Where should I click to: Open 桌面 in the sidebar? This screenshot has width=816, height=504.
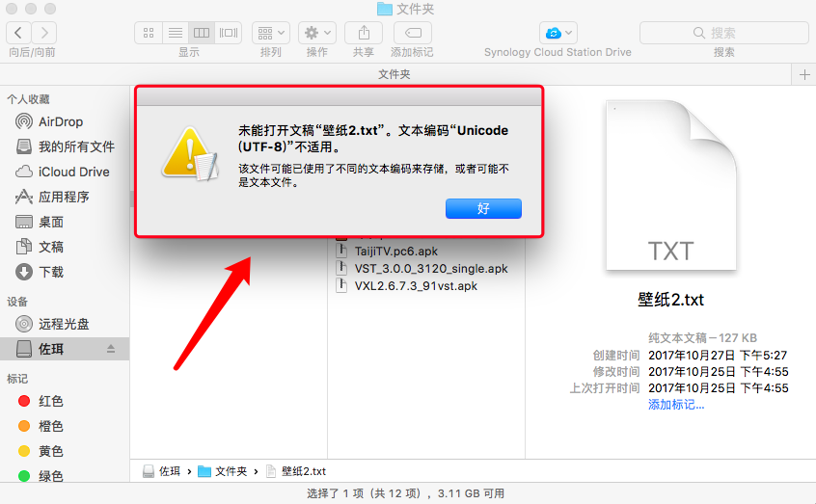(x=40, y=222)
